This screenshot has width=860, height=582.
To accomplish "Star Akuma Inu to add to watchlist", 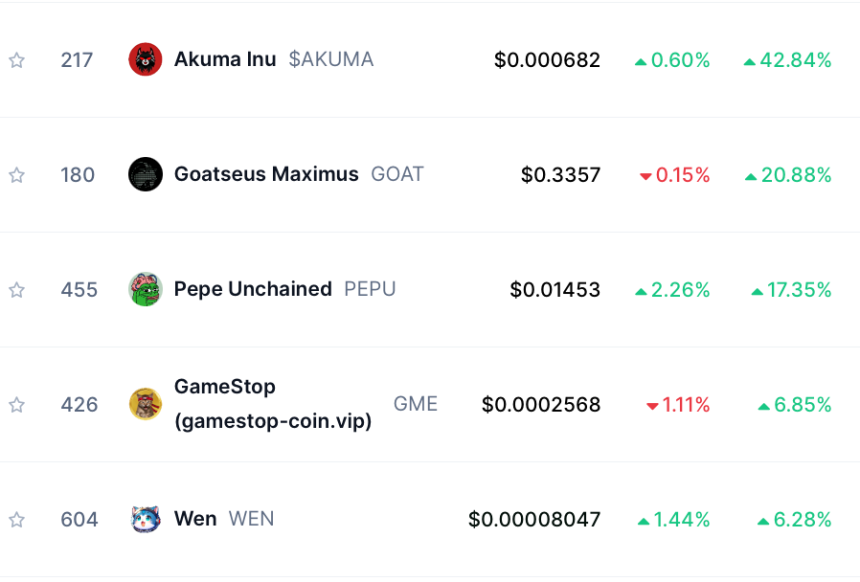I will (16, 60).
